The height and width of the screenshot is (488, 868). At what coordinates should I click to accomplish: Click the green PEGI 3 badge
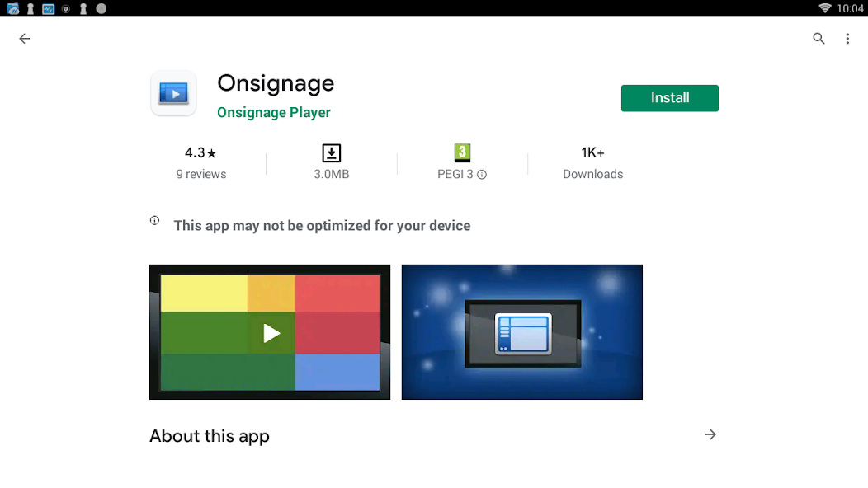pos(462,152)
